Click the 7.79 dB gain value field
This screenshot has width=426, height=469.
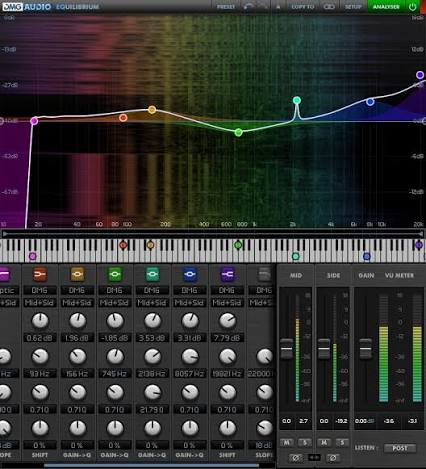[x=227, y=338]
